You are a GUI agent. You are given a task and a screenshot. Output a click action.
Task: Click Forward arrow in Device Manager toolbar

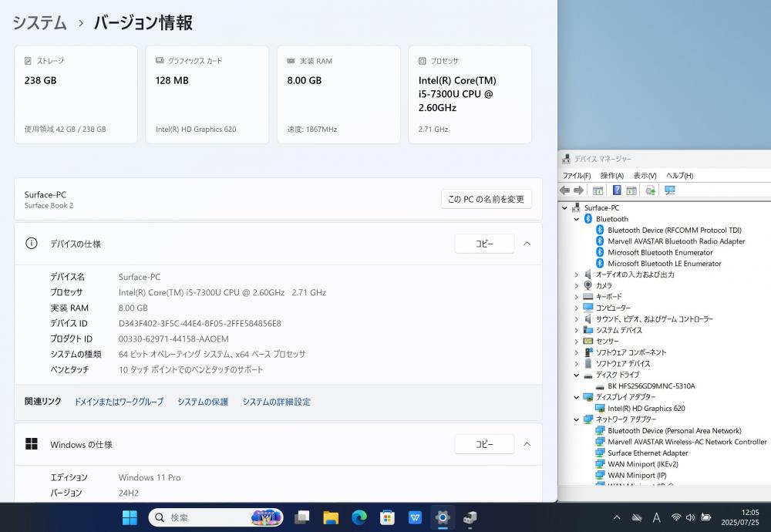click(x=579, y=190)
